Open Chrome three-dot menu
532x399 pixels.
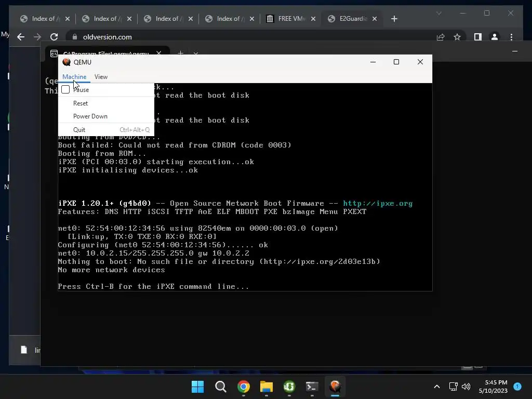(512, 37)
